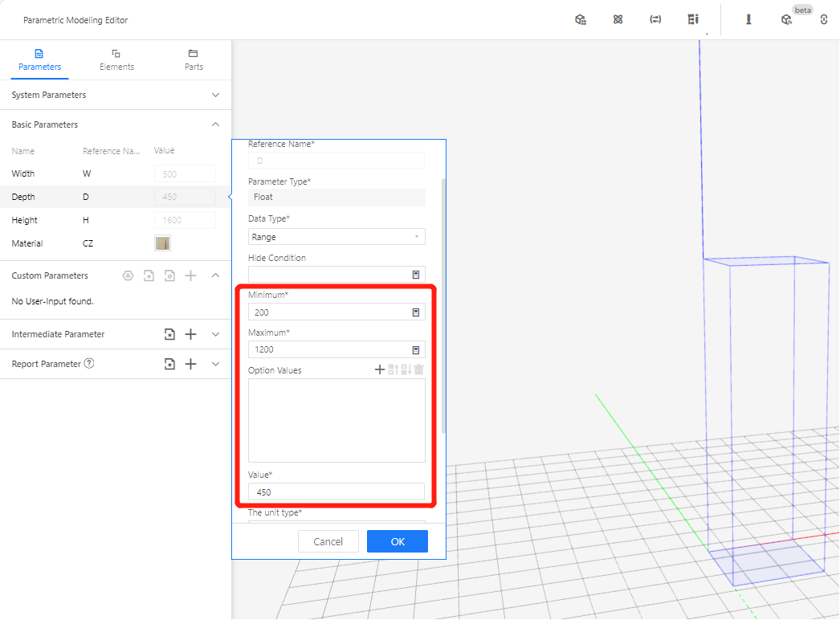Click the Material CZ color swatch
Viewport: 840px width, 620px height.
pos(162,243)
